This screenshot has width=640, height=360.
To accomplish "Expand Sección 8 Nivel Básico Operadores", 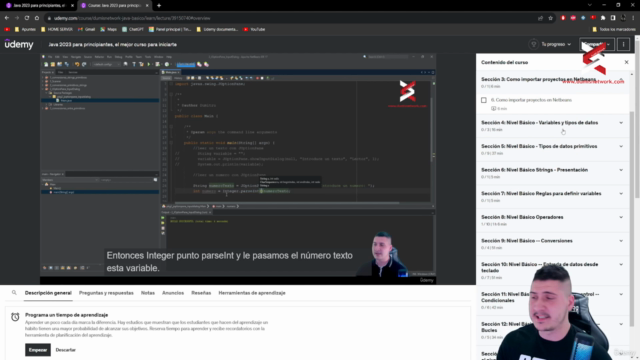I will point(552,220).
